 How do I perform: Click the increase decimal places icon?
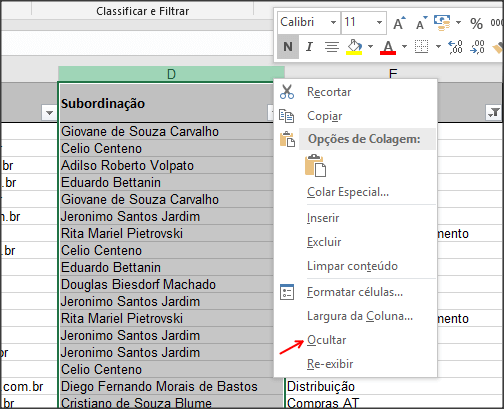[x=455, y=47]
